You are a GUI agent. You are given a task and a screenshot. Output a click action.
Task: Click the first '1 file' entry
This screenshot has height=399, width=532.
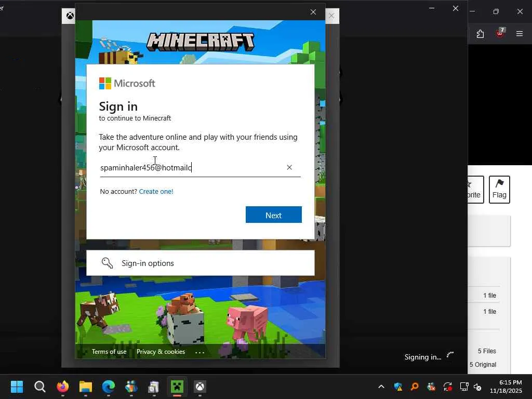489,295
